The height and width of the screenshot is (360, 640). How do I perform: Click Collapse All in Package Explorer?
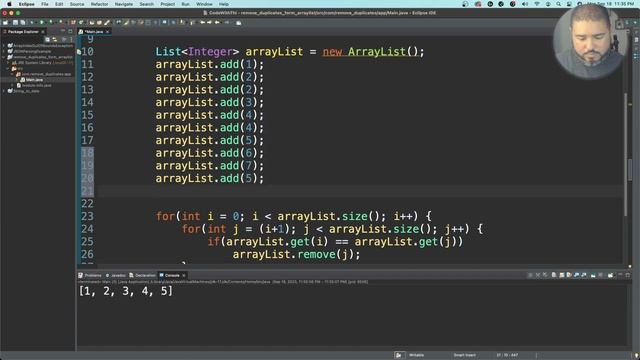[47, 39]
